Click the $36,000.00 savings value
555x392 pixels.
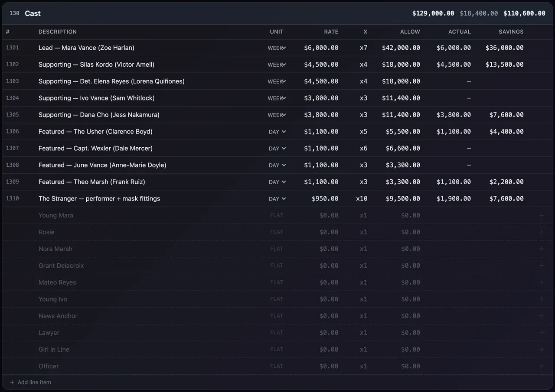pos(504,48)
